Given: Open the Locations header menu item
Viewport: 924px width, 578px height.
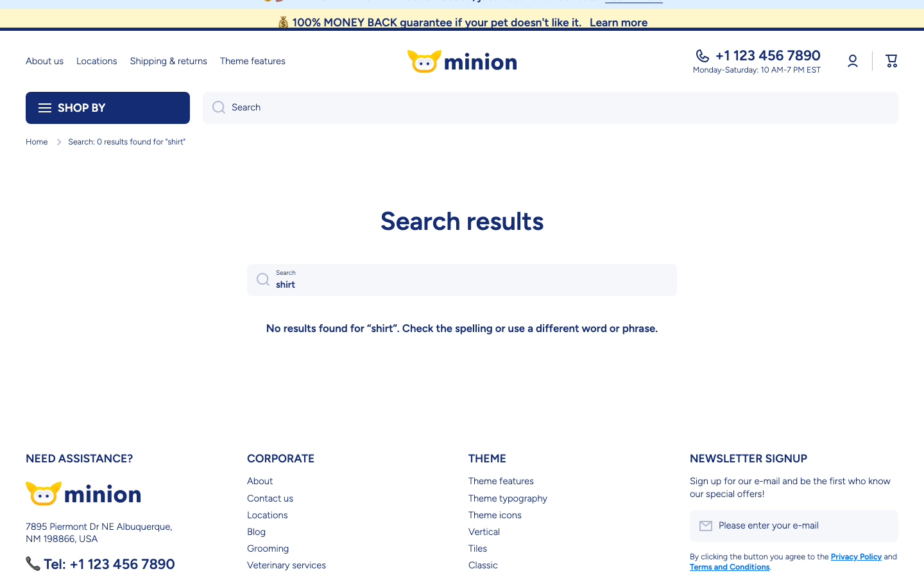Looking at the screenshot, I should (97, 61).
